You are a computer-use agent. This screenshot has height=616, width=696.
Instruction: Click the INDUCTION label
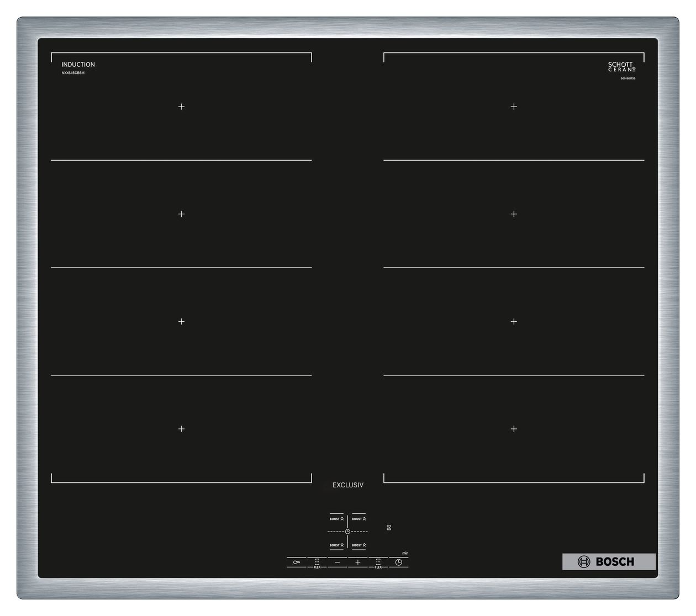(78, 65)
